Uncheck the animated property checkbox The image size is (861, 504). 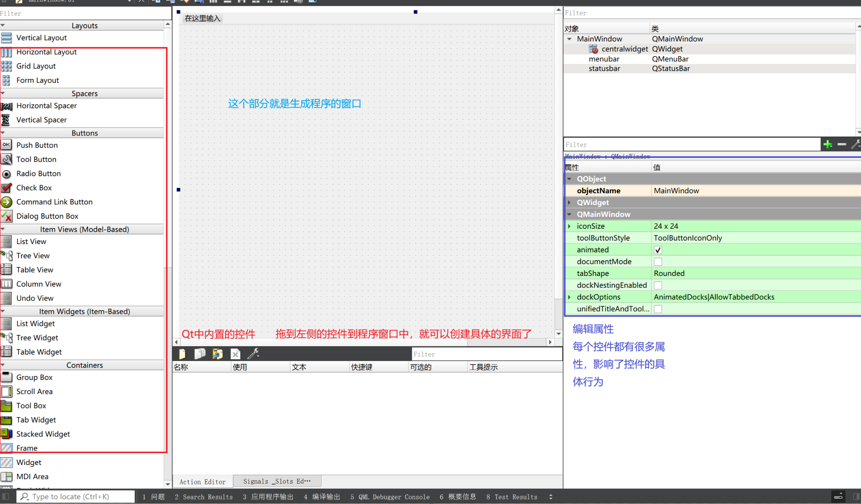658,250
